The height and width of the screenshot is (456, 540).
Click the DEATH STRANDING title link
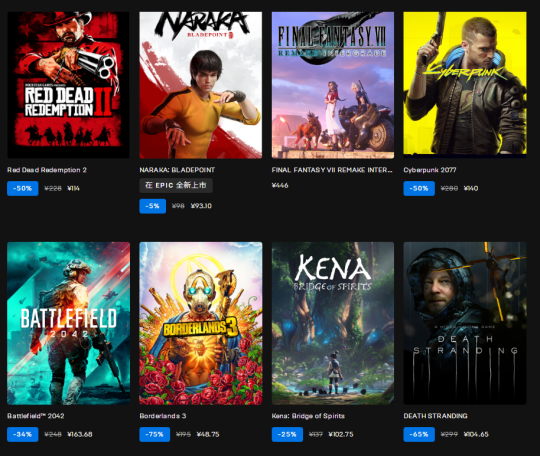pos(435,416)
